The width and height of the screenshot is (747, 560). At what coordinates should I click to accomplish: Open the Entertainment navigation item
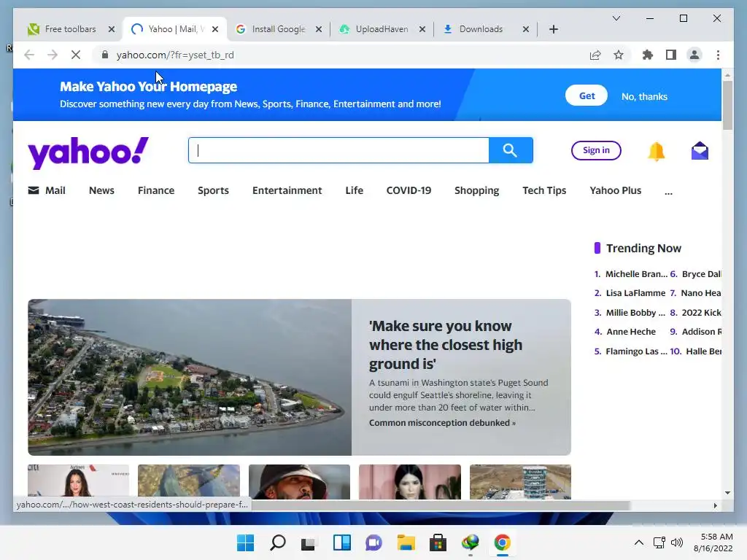[x=287, y=190]
